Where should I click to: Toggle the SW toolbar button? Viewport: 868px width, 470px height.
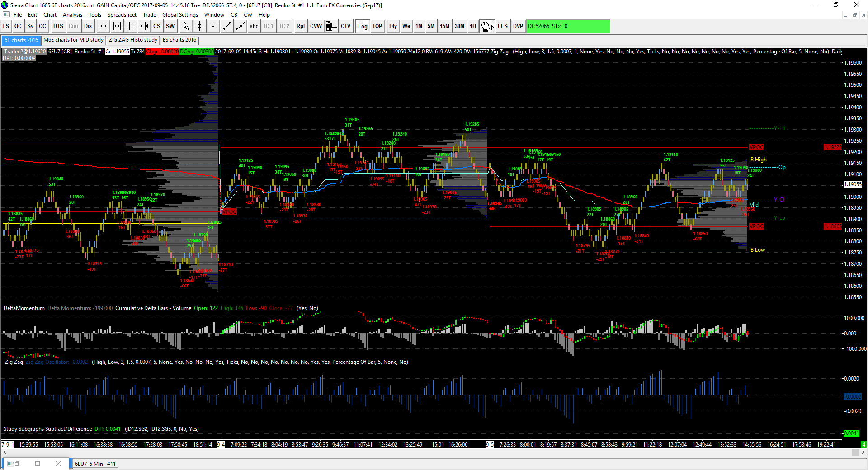(170, 26)
